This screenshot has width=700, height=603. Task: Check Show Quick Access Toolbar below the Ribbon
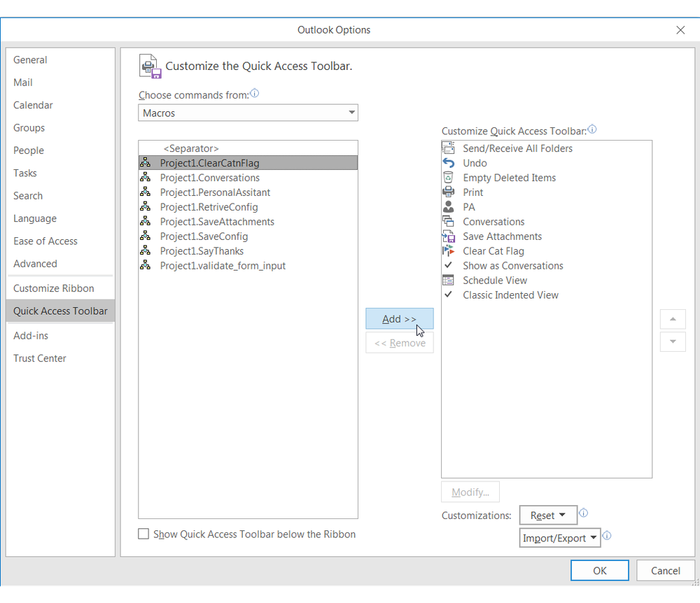143,534
